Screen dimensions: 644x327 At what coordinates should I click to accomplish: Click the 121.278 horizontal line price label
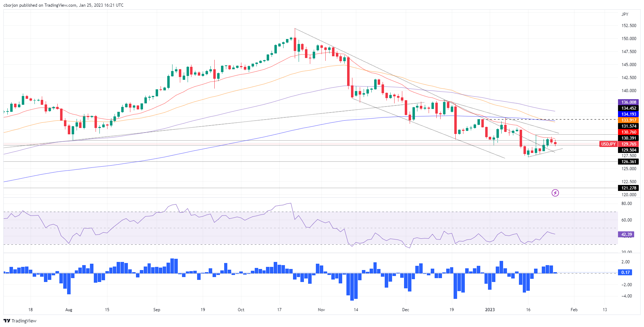tap(628, 188)
